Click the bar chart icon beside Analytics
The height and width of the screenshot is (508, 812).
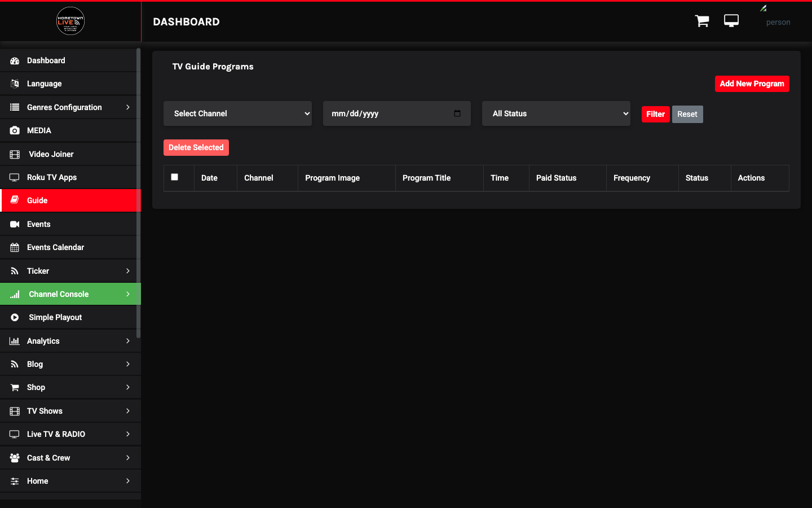(15, 341)
